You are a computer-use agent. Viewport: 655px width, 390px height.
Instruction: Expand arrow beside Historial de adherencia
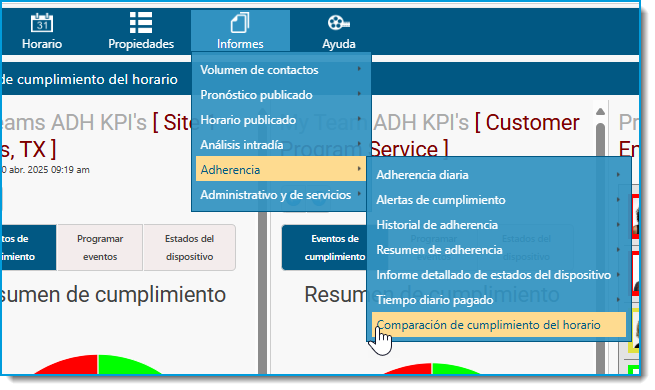point(618,224)
